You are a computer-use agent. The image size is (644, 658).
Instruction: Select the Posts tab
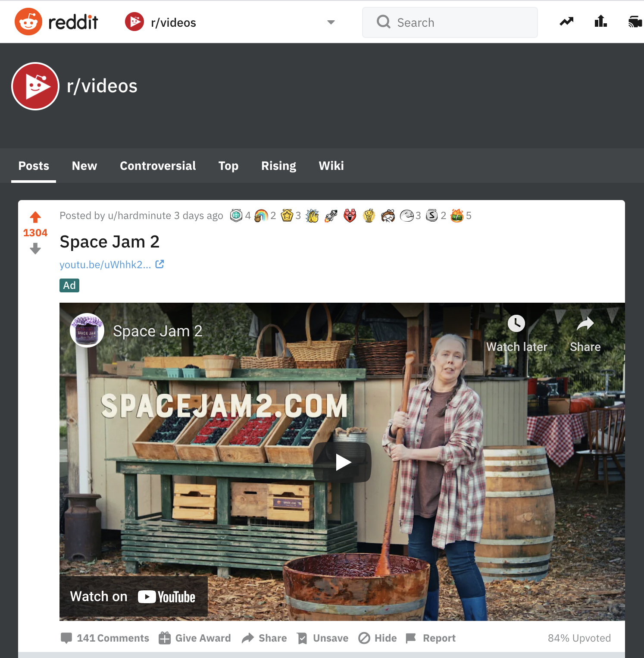34,166
